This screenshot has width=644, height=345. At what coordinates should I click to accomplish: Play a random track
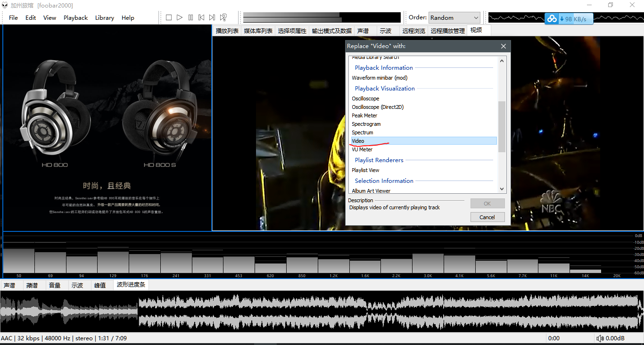[223, 17]
